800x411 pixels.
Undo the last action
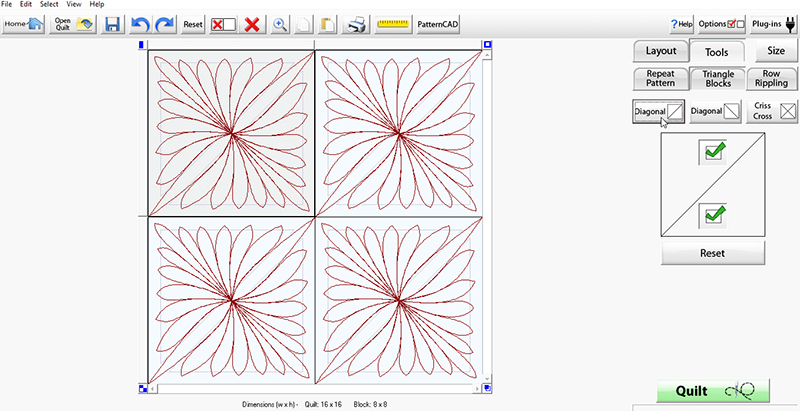click(140, 23)
